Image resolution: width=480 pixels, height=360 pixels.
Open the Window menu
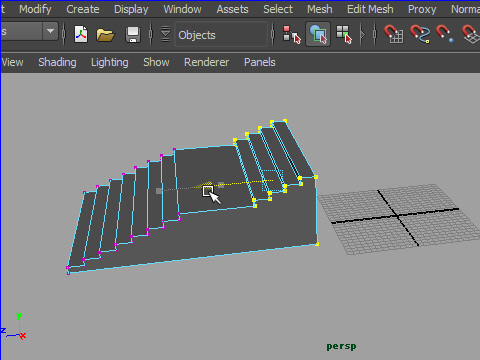click(182, 9)
